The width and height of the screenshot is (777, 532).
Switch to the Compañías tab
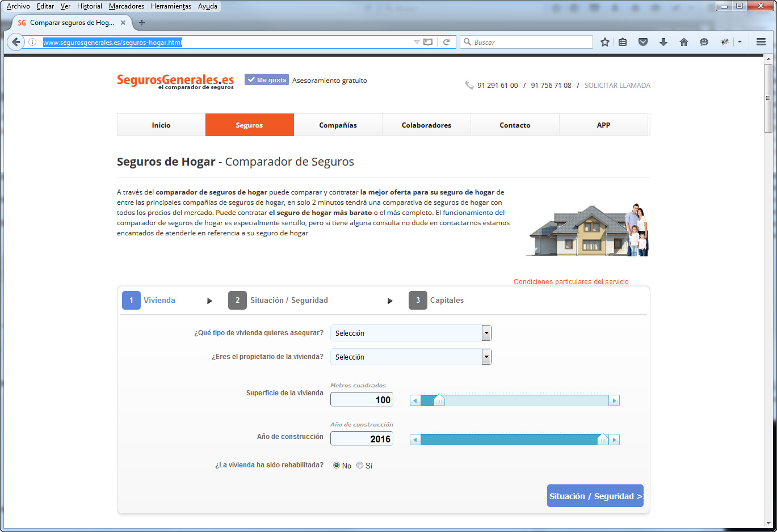point(338,125)
